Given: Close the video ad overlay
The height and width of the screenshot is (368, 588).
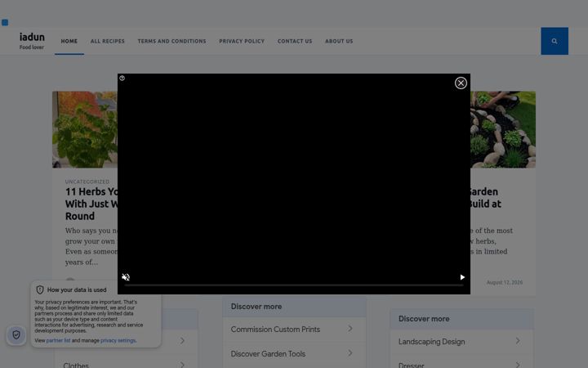Looking at the screenshot, I should click(x=461, y=83).
